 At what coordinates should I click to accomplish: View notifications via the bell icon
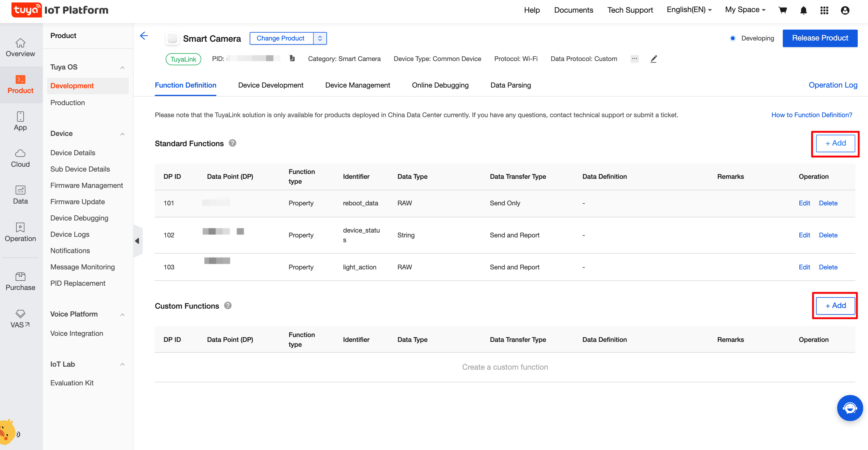click(x=803, y=11)
